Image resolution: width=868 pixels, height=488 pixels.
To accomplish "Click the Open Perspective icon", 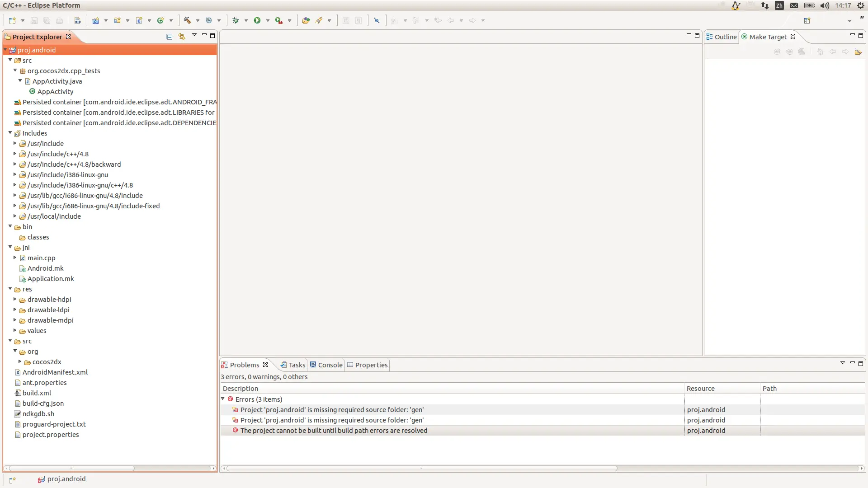I will [807, 21].
